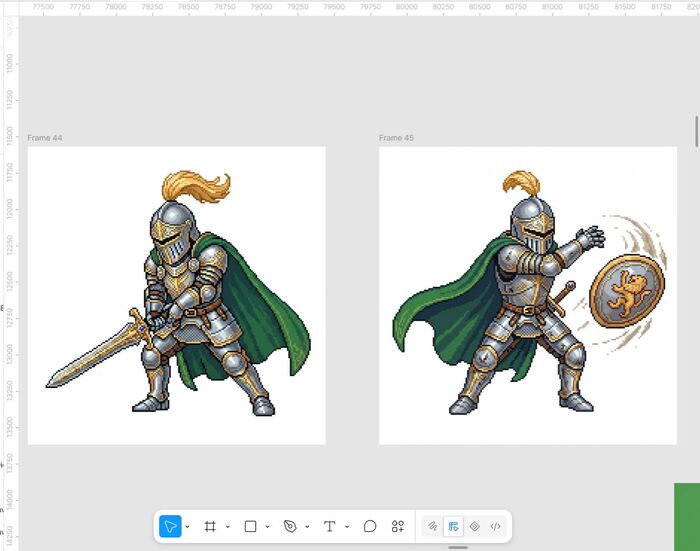This screenshot has width=700, height=551.
Task: Select the Text tool
Action: [329, 526]
